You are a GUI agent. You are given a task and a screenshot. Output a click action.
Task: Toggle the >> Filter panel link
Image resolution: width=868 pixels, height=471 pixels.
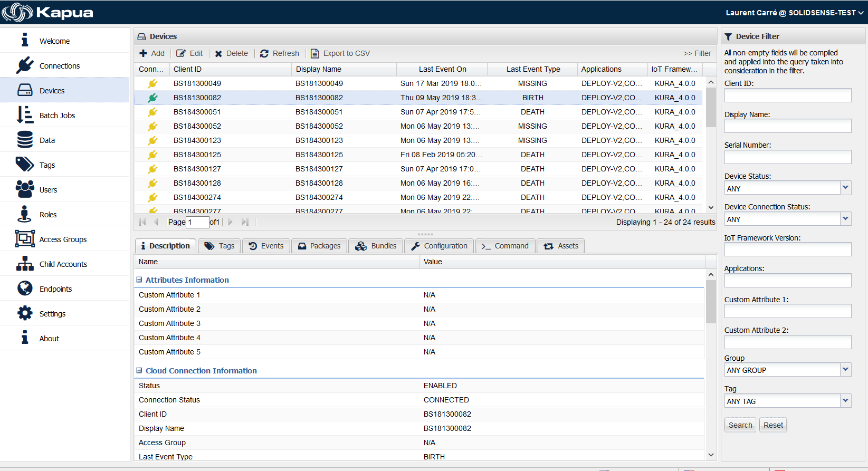point(697,53)
